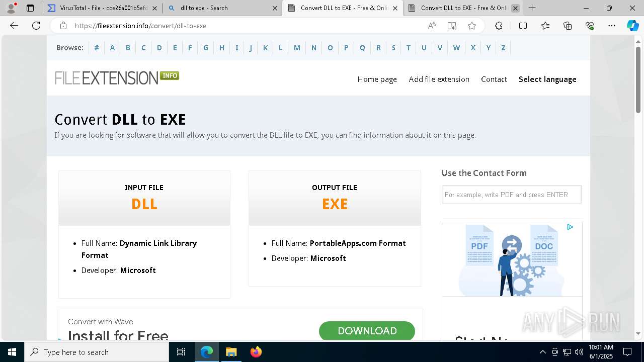
Task: Click the page vertical scrollbar thumb
Action: pyautogui.click(x=638, y=79)
